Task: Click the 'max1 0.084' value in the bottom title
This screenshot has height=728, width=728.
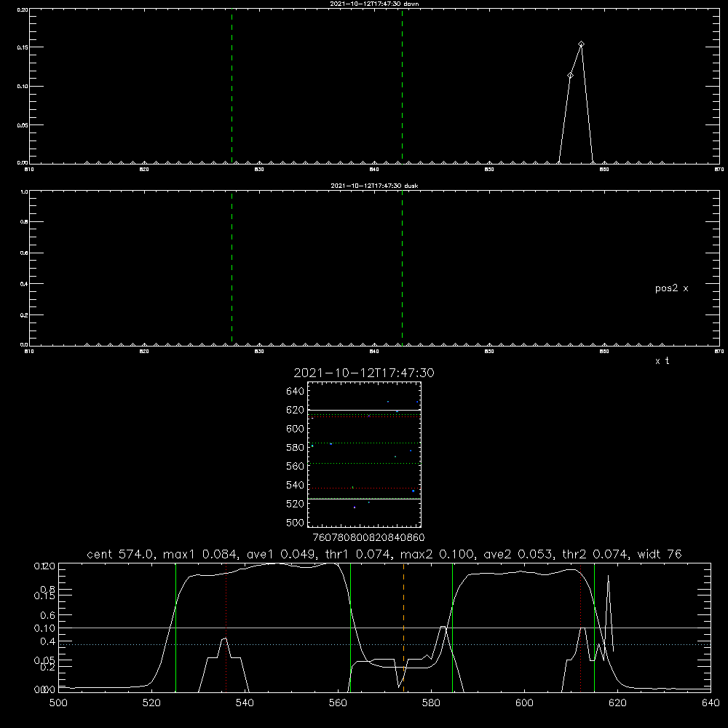Action: tap(198, 554)
